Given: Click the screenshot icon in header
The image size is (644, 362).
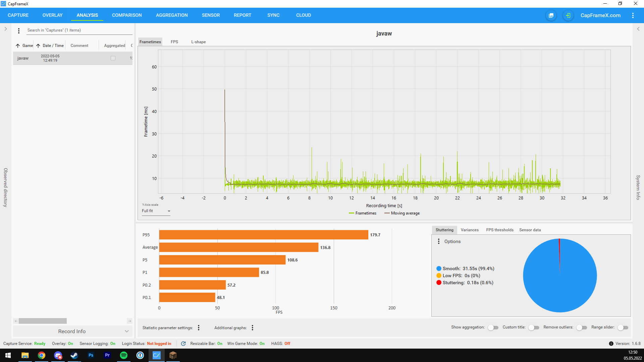Looking at the screenshot, I should coord(551,15).
